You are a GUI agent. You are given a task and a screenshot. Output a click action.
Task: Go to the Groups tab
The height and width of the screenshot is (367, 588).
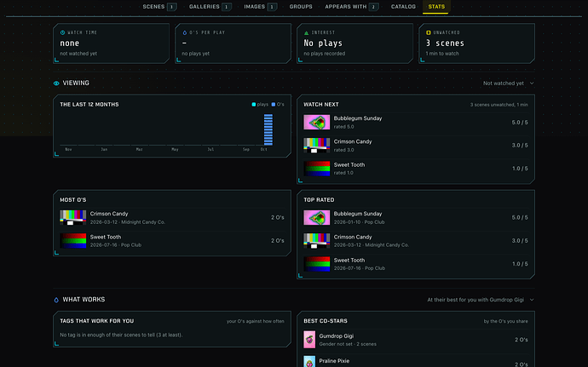tap(301, 7)
